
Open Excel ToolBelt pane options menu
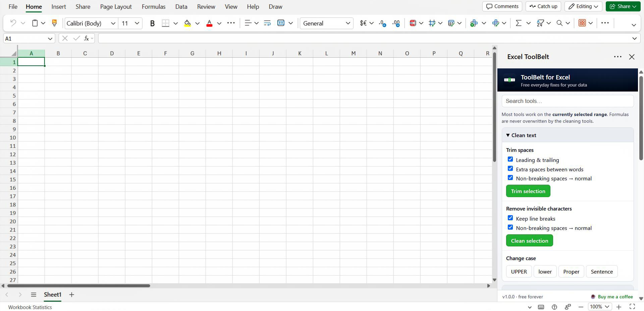(x=618, y=57)
